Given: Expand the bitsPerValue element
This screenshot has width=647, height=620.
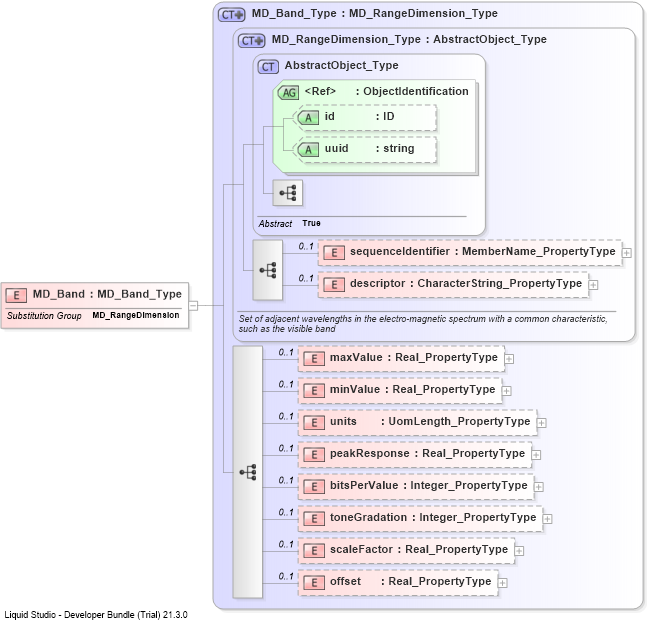Looking at the screenshot, I should pos(538,487).
